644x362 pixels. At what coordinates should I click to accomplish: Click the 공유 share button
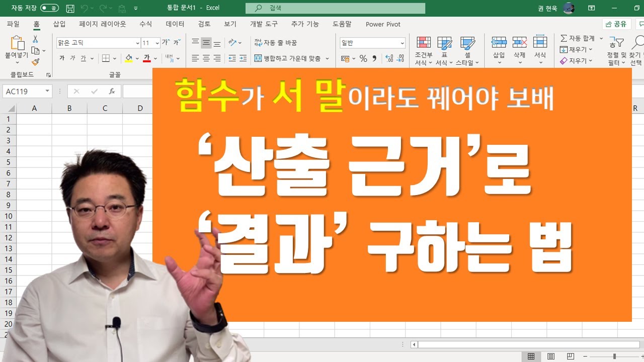616,24
